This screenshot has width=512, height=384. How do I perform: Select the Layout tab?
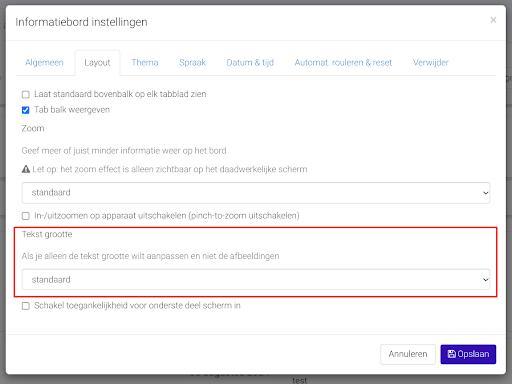point(97,63)
